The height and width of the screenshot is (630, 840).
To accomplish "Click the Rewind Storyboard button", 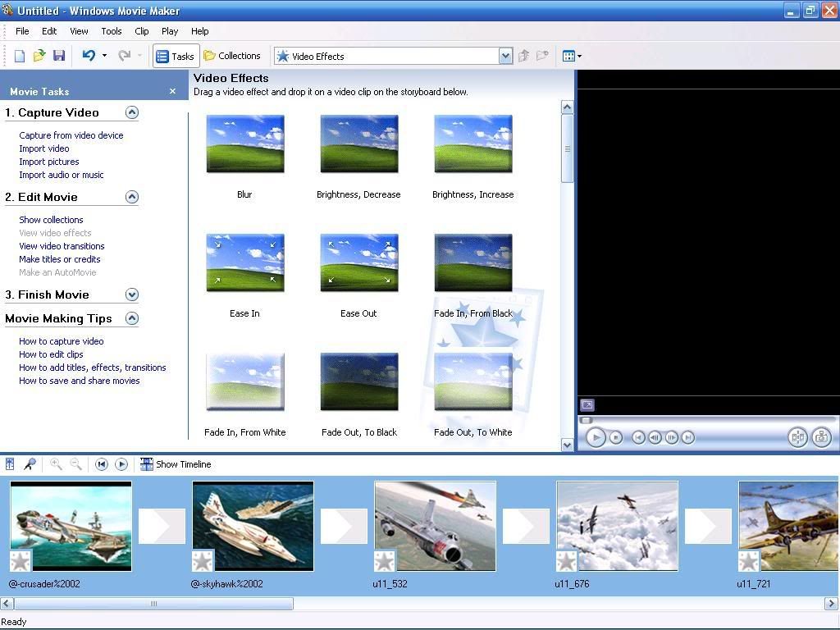I will click(x=101, y=464).
